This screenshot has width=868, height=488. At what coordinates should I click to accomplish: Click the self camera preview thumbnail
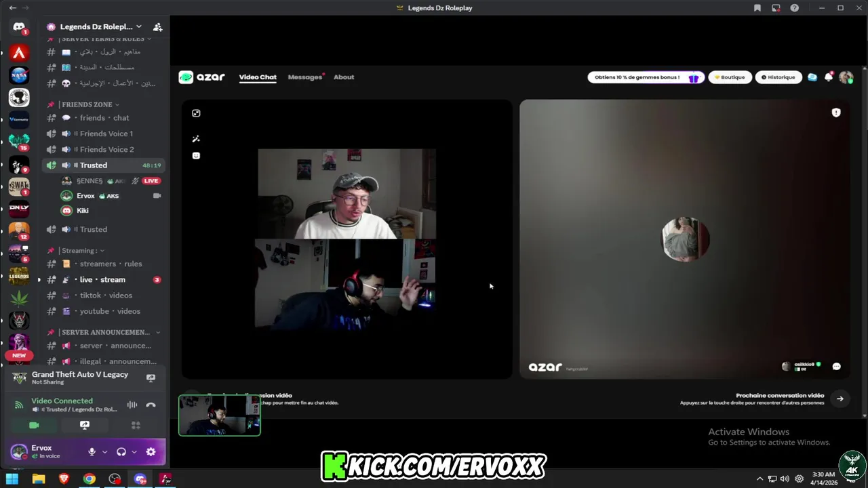[x=219, y=415]
